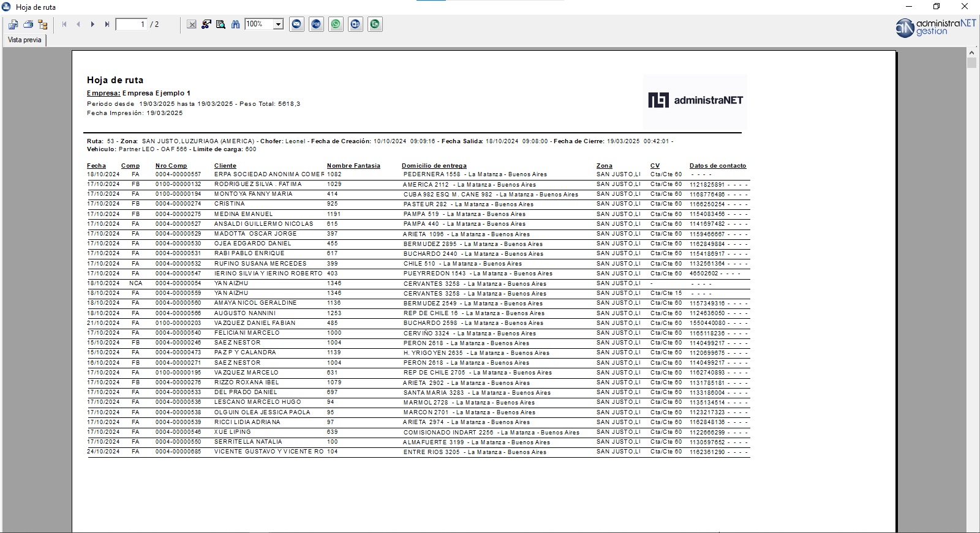Click address ENTRE RIOS 3205 - La Matanza
The image size is (980, 533).
tap(475, 452)
